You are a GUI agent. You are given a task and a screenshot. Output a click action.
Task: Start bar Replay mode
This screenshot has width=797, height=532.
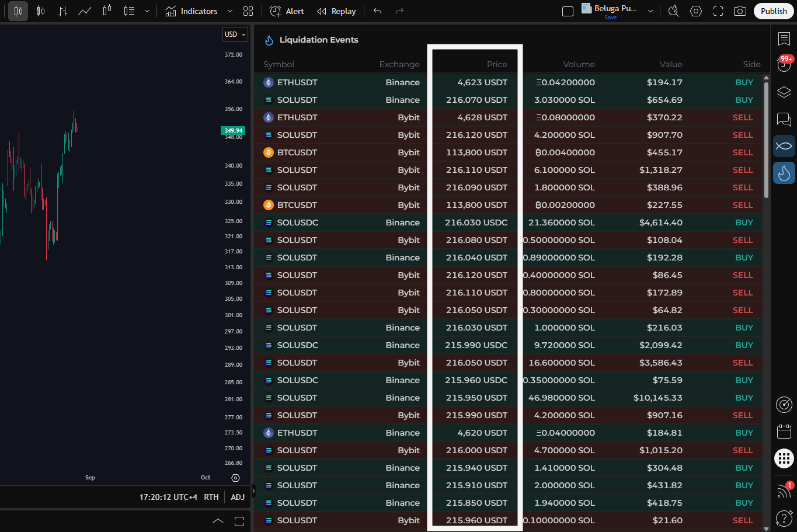(336, 11)
